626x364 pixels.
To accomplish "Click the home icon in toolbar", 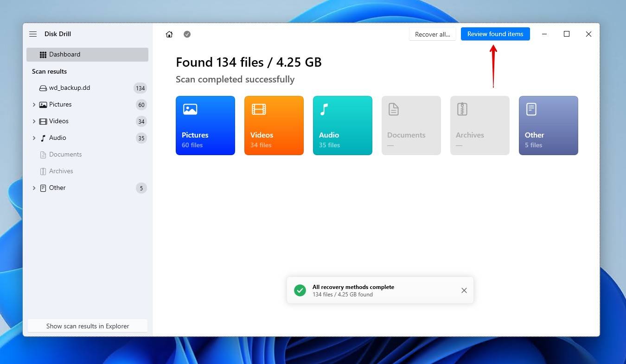I will [x=169, y=34].
